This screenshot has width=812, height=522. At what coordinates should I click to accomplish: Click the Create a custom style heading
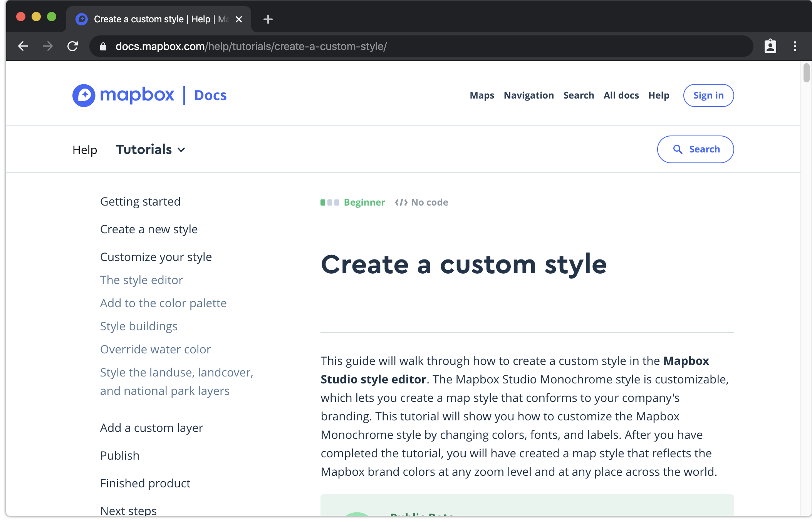(463, 264)
